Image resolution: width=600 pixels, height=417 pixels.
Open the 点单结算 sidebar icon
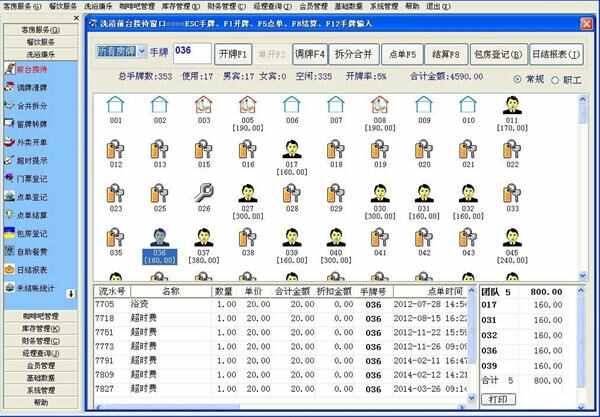click(10, 215)
